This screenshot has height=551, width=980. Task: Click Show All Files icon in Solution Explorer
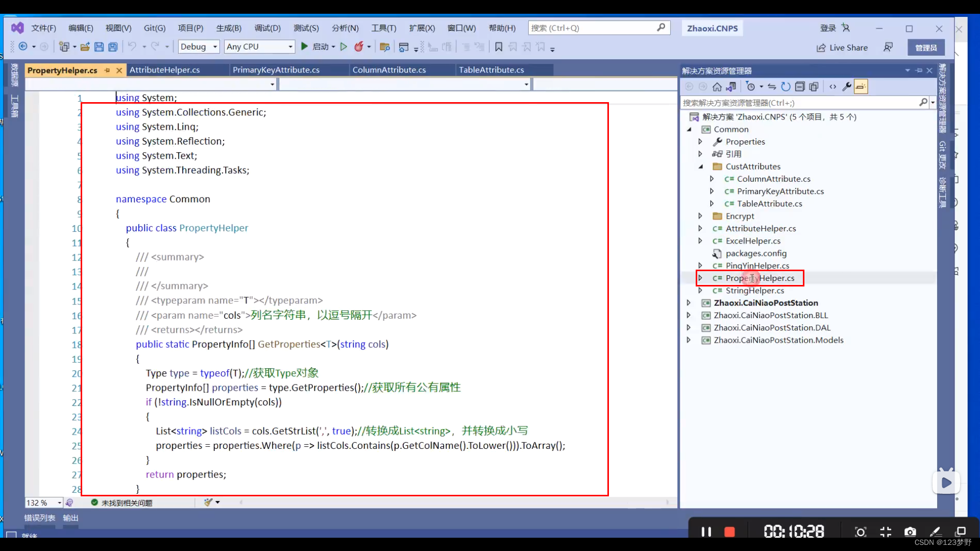pos(814,87)
